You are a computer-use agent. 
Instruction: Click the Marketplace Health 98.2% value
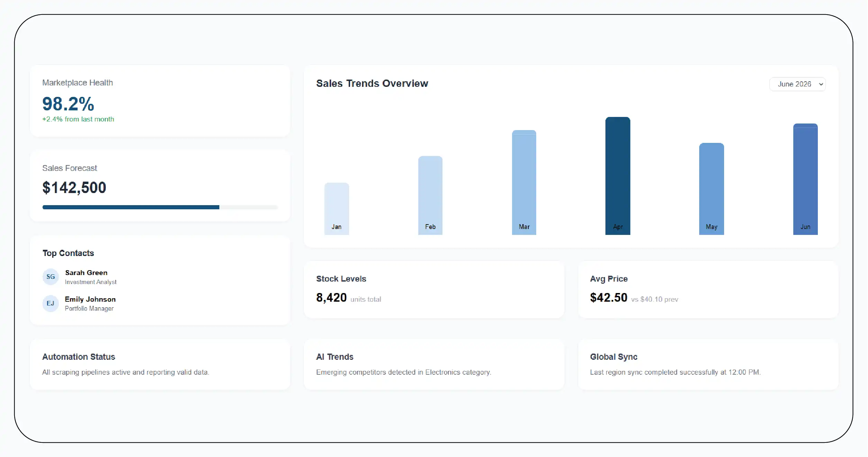tap(68, 104)
